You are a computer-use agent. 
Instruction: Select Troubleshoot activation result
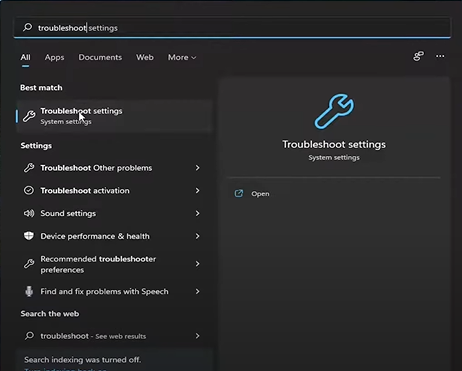pyautogui.click(x=113, y=191)
